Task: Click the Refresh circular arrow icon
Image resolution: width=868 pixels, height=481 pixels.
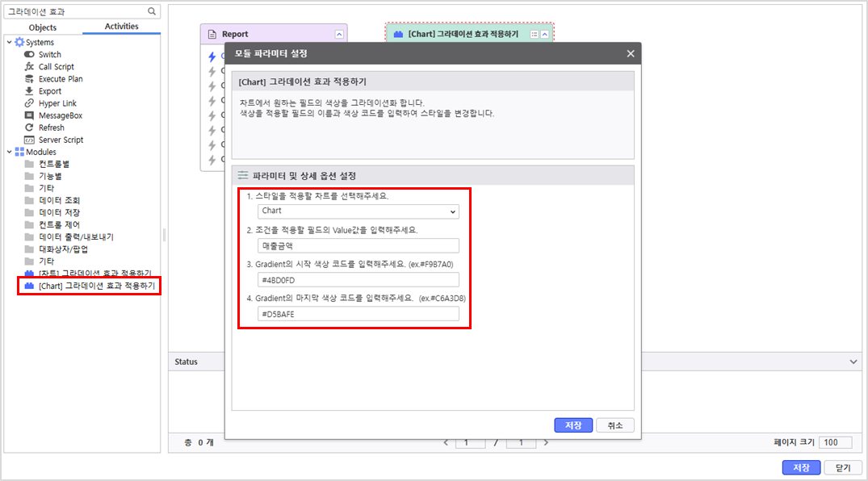Action: point(29,128)
